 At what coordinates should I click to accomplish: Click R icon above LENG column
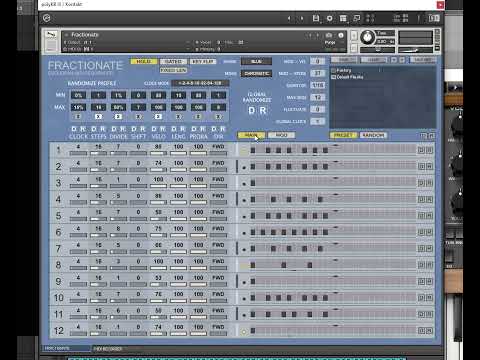[183, 129]
